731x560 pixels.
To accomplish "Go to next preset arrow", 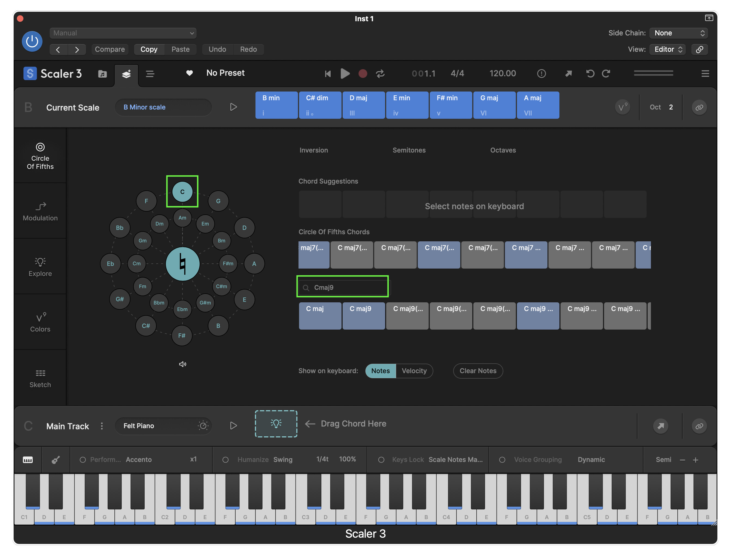I will tap(77, 49).
